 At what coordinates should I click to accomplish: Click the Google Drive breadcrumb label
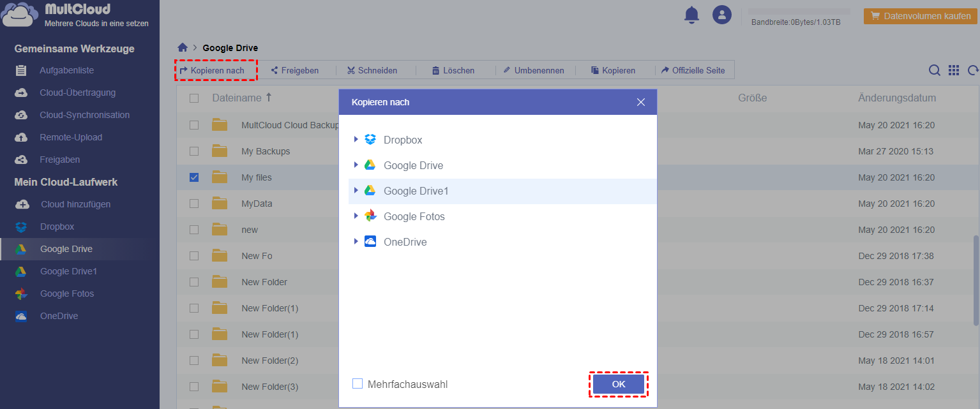[x=230, y=48]
